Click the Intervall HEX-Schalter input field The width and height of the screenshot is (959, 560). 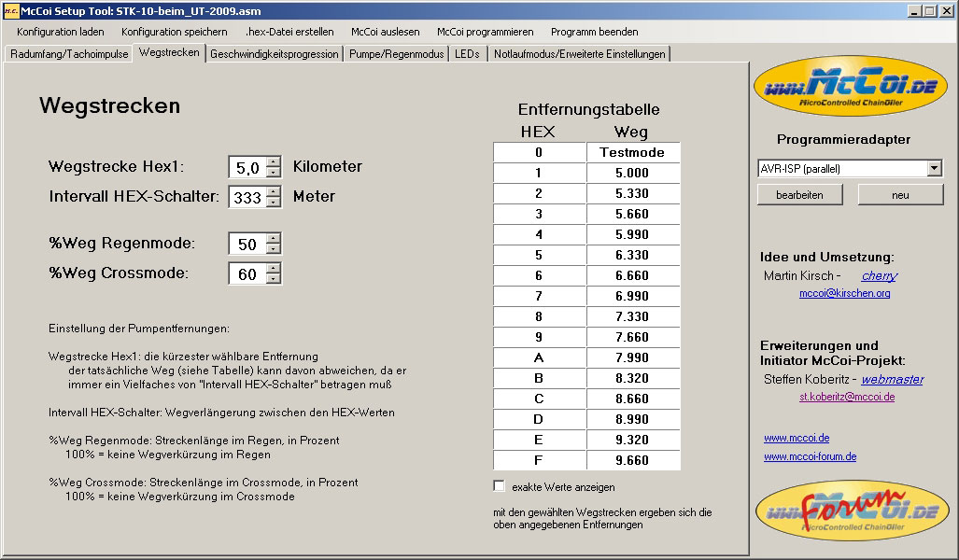pos(247,197)
